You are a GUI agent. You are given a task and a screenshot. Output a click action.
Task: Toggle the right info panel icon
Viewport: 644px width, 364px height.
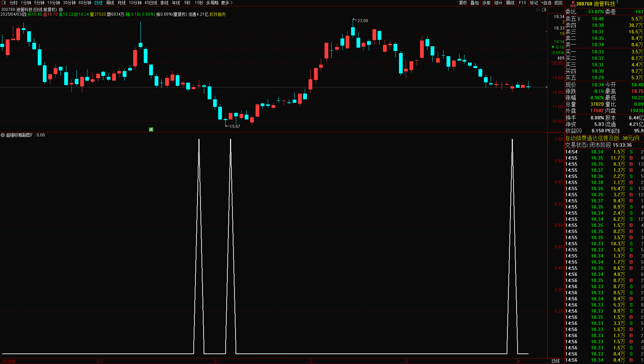pyautogui.click(x=544, y=10)
